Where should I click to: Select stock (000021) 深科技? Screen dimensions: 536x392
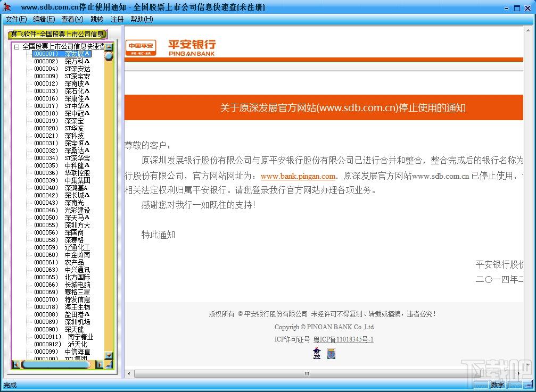(x=59, y=136)
